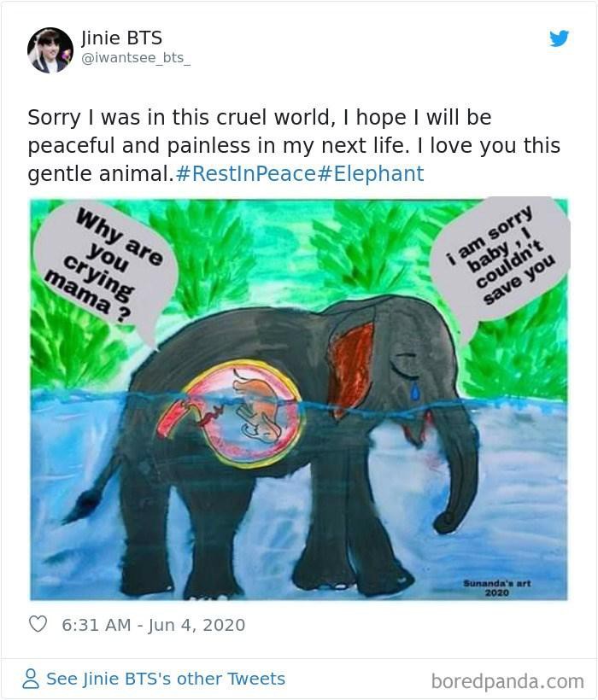Open the #Elephant hashtag
This screenshot has width=598, height=700.
click(371, 173)
